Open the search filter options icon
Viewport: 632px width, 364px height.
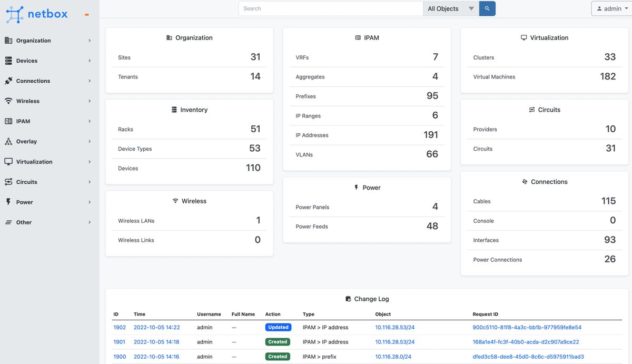click(x=471, y=8)
